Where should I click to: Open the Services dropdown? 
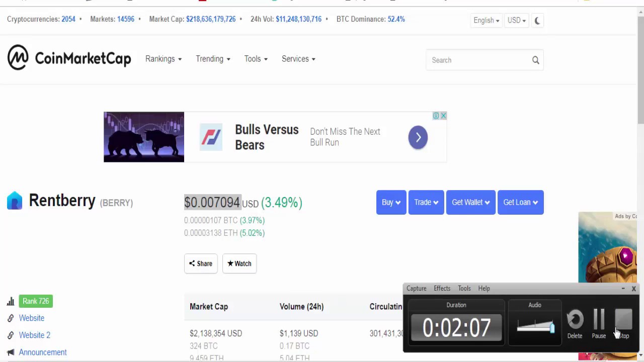(298, 59)
